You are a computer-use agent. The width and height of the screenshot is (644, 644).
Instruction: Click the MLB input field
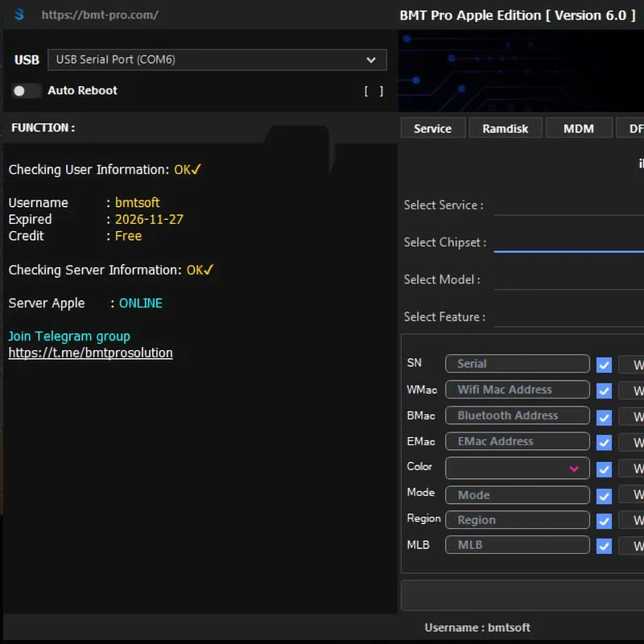518,545
